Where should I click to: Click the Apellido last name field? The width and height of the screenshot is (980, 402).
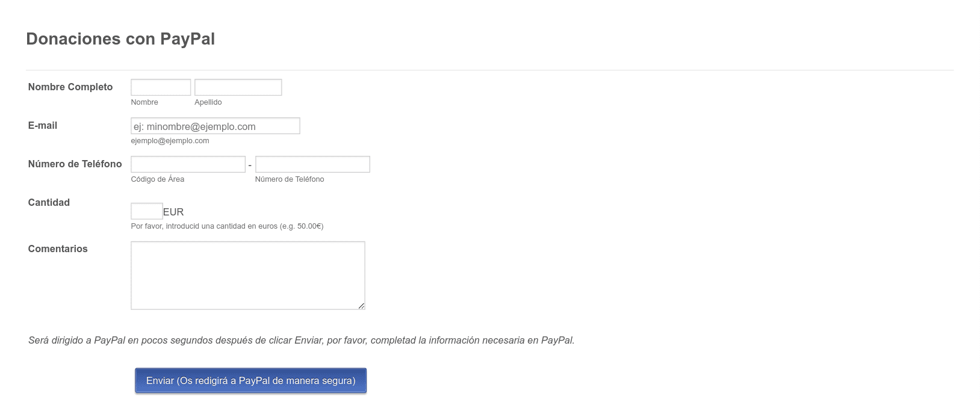pyautogui.click(x=238, y=87)
